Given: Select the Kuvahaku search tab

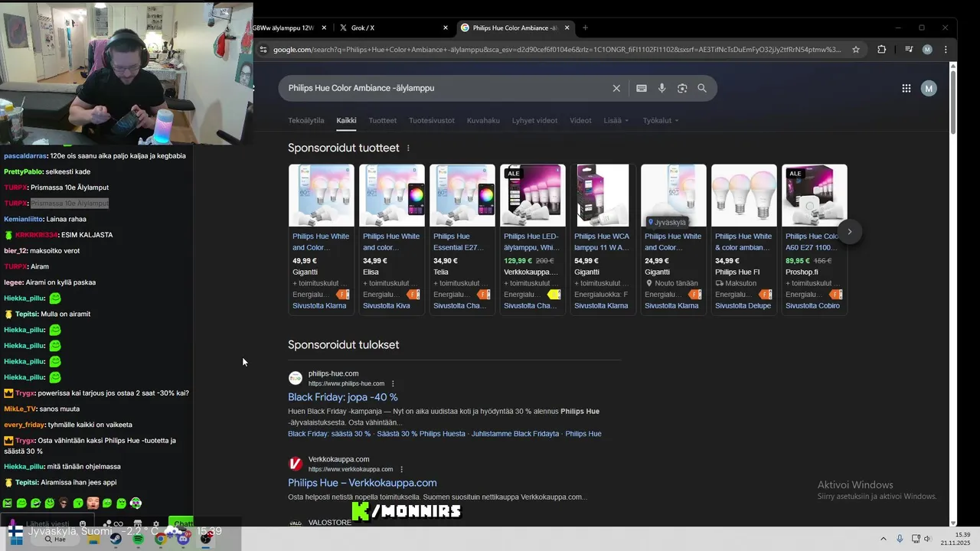Looking at the screenshot, I should (483, 121).
